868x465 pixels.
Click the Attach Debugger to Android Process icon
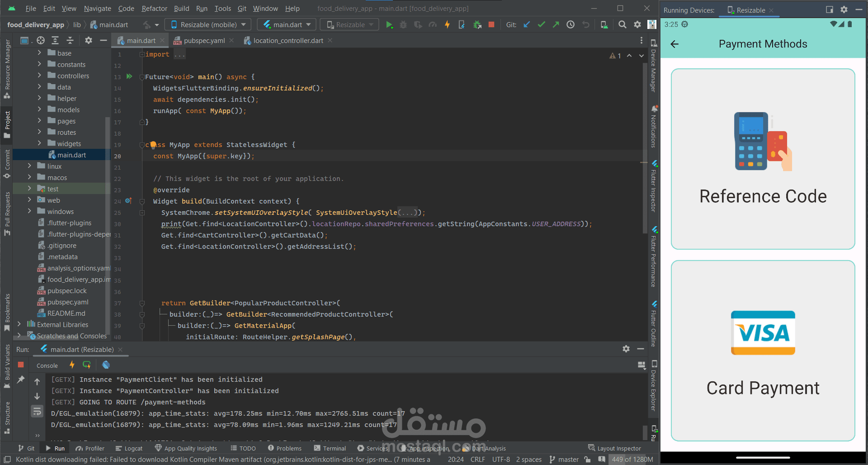click(477, 25)
